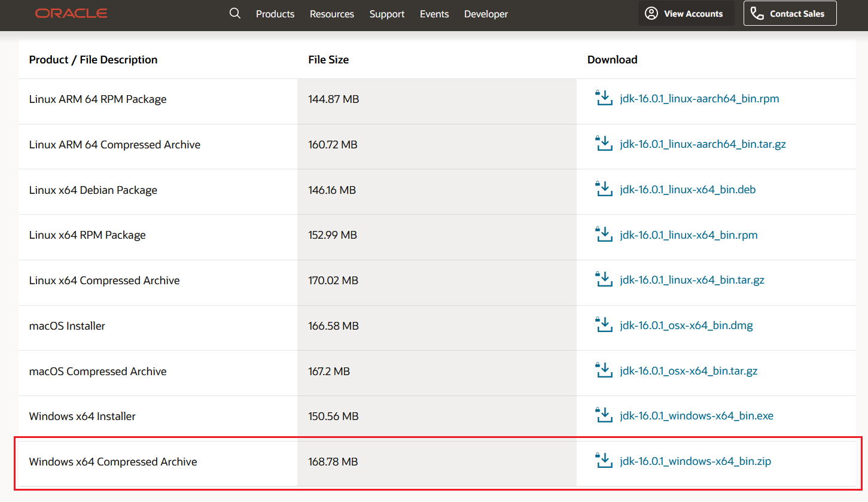Download jdk-16.0.1_linux-aarch64_bin.rpm link
This screenshot has width=868, height=502.
click(699, 99)
